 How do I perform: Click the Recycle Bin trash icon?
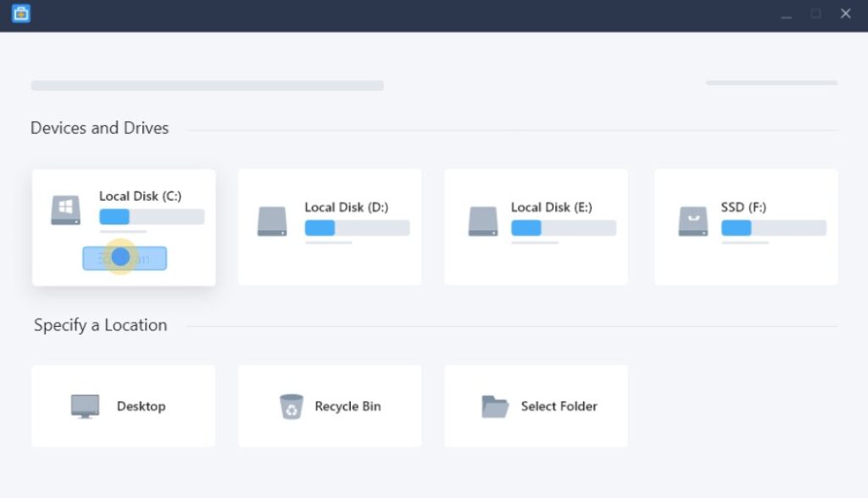[292, 407]
